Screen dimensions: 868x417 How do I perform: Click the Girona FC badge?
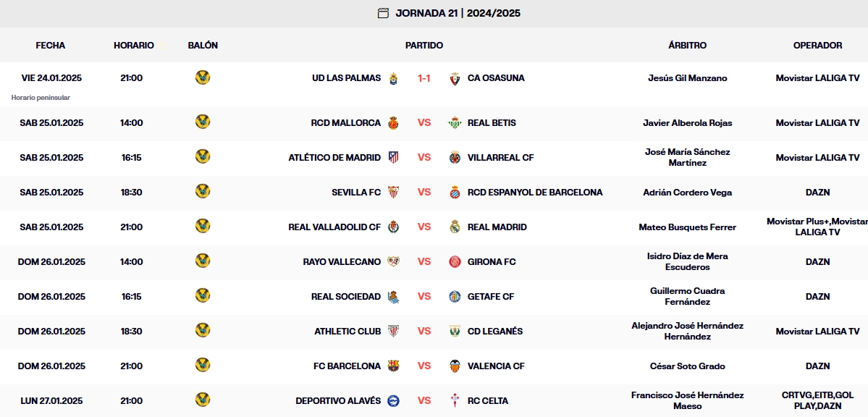[455, 262]
